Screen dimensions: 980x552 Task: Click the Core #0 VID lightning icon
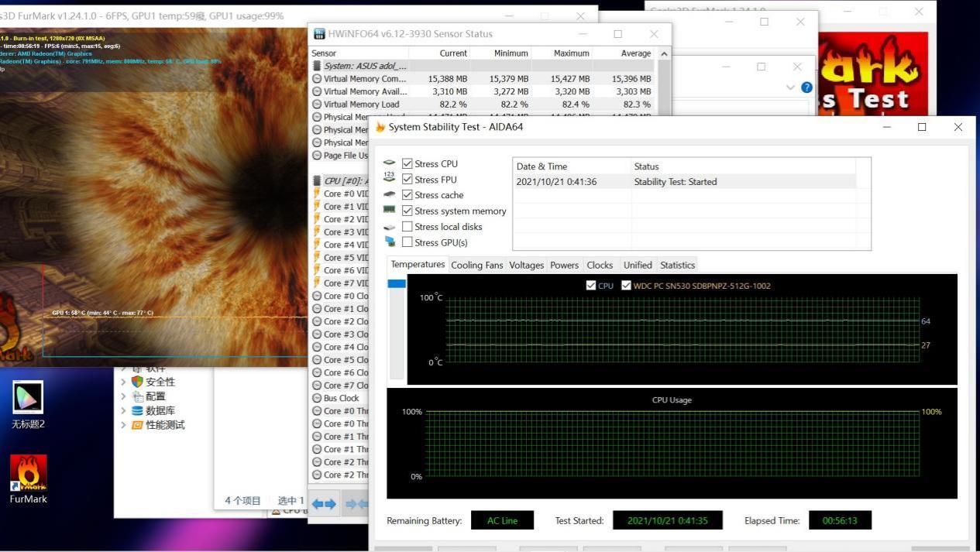point(317,194)
